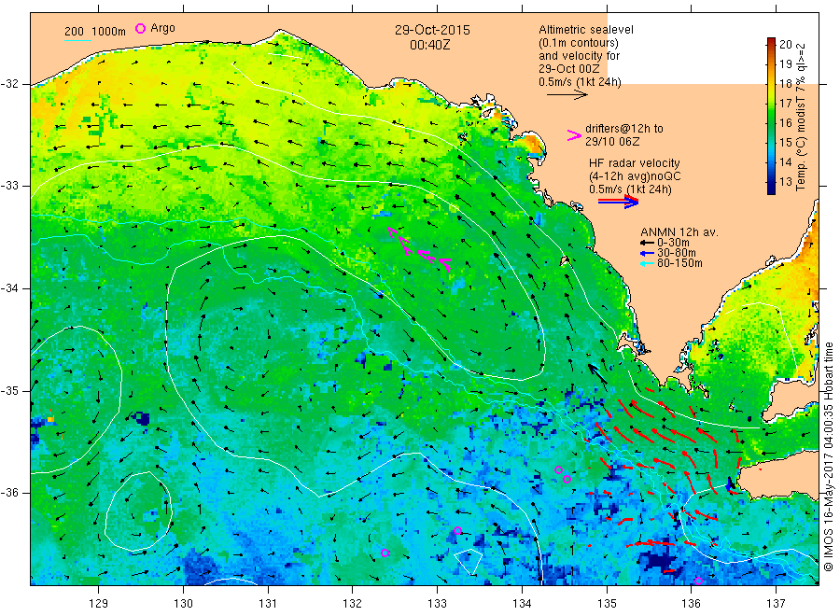
Task: Click the dark blue 13°C bottom of colorbar
Action: tap(771, 189)
